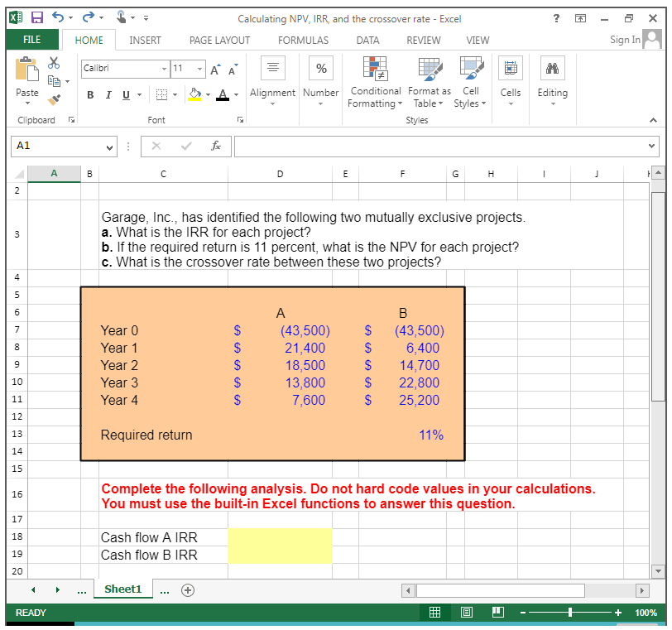Expand the formula bar chevron
Image resolution: width=672 pixels, height=630 pixels.
[x=652, y=147]
